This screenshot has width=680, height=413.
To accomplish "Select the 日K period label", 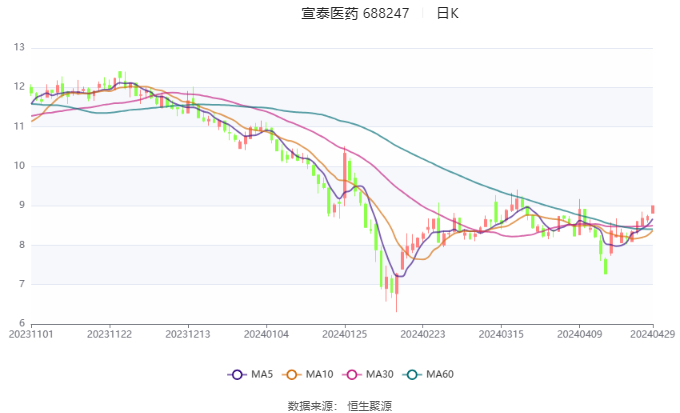I will [x=448, y=13].
